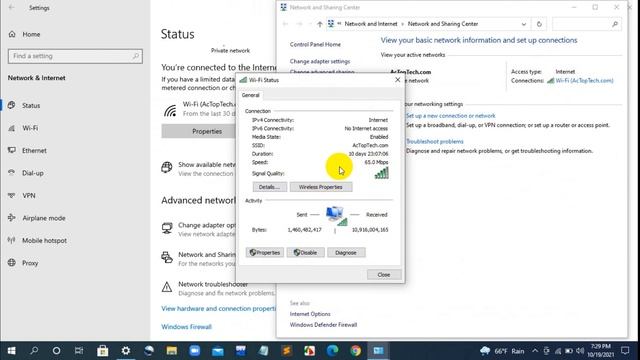Click Network and Internet breadcrumb
This screenshot has height=360, width=640.
[x=371, y=24]
